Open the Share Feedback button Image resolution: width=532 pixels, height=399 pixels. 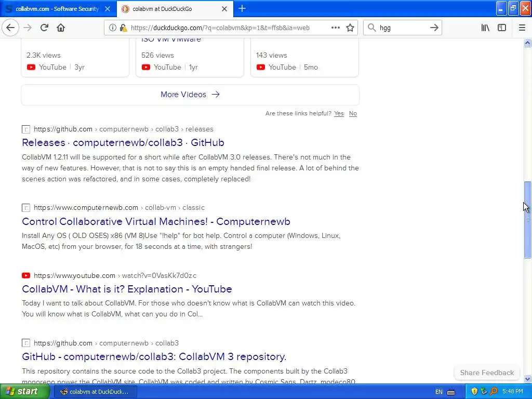[487, 373]
